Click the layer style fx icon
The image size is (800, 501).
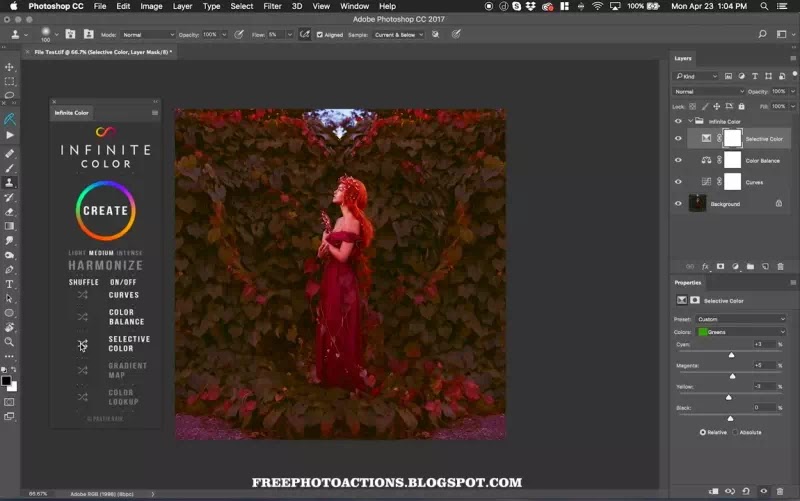point(705,266)
